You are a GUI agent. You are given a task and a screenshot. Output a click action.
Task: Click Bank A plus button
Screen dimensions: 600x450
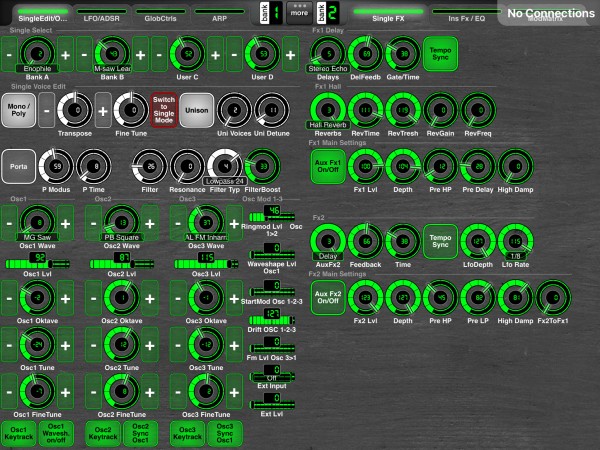(x=65, y=54)
